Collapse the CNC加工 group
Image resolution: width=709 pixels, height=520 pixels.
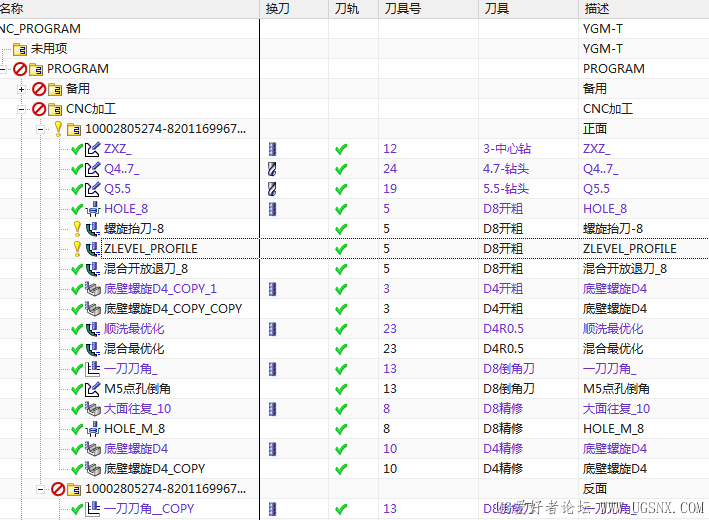[21, 109]
